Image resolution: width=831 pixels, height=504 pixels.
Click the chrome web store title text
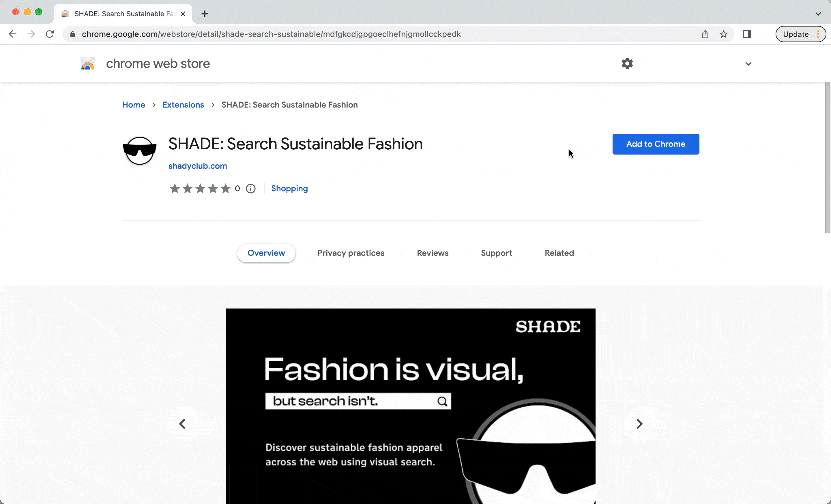[x=158, y=63]
